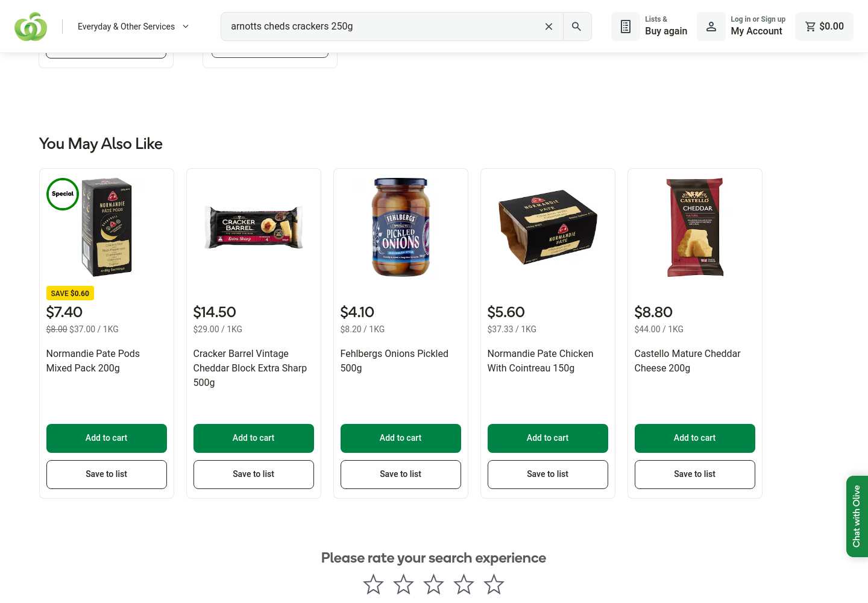Open My Account person icon
The height and width of the screenshot is (603, 868).
(711, 27)
